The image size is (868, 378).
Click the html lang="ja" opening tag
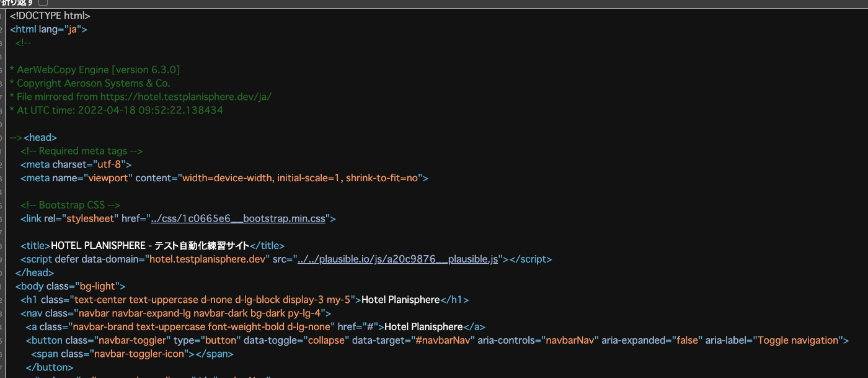(48, 29)
